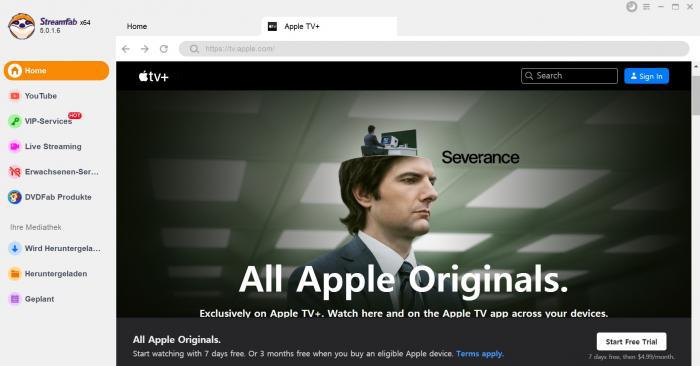The height and width of the screenshot is (366, 700).
Task: Select Home in the sidebar
Action: coord(56,71)
